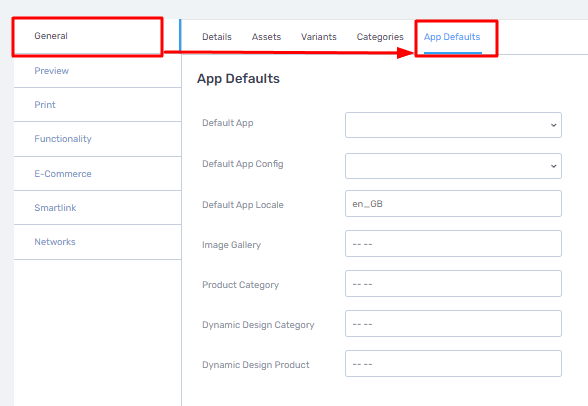The height and width of the screenshot is (406, 588).
Task: Click the Dynamic Design Category field
Action: pyautogui.click(x=453, y=324)
